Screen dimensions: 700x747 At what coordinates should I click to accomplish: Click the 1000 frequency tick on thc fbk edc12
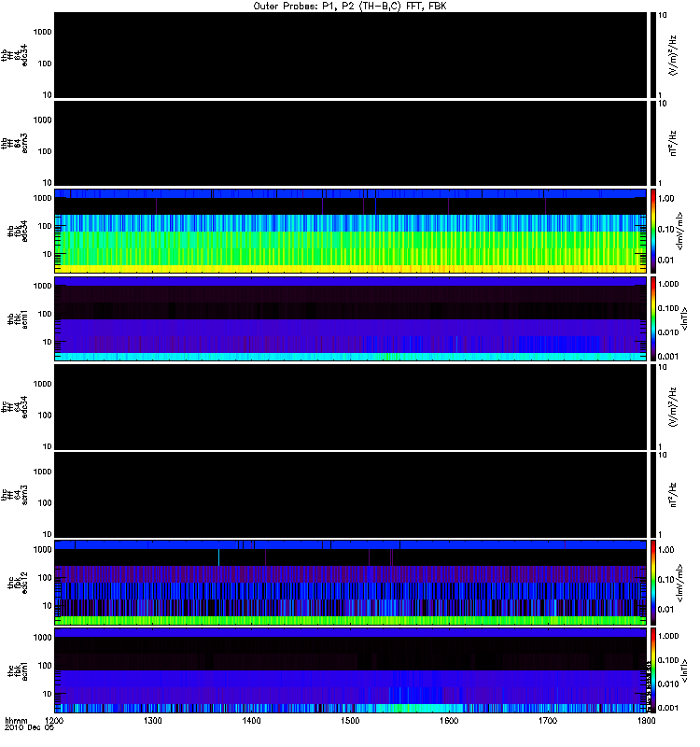[x=42, y=549]
